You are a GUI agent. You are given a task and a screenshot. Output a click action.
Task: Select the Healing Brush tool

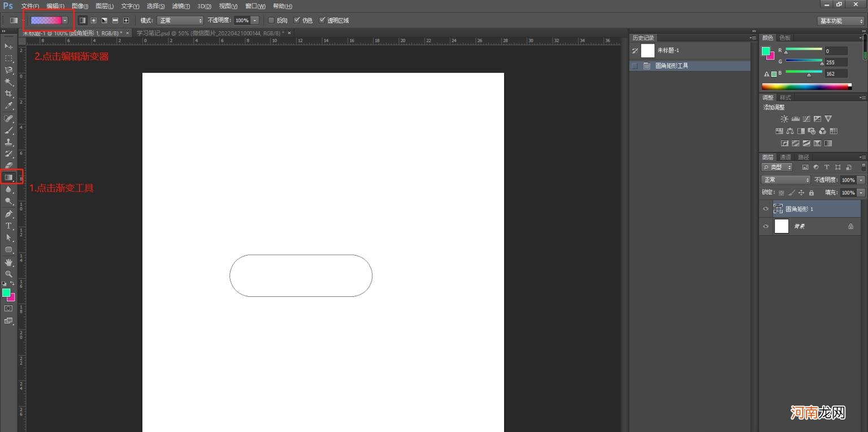coord(8,118)
